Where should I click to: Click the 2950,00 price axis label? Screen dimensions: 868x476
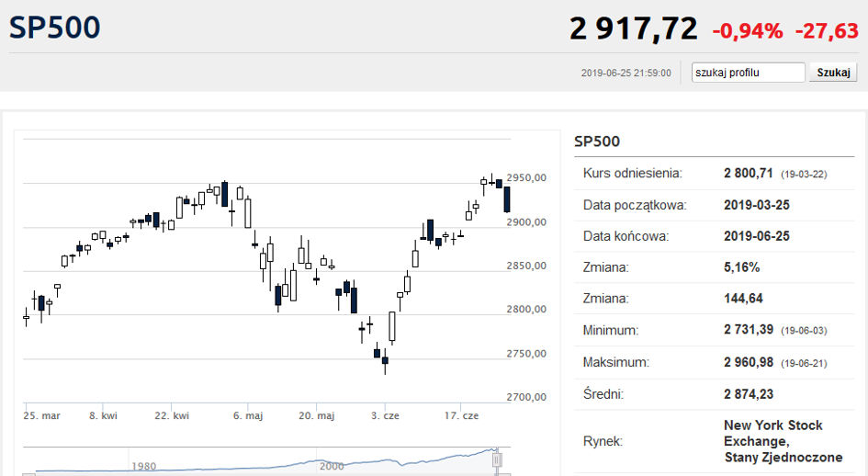point(526,177)
